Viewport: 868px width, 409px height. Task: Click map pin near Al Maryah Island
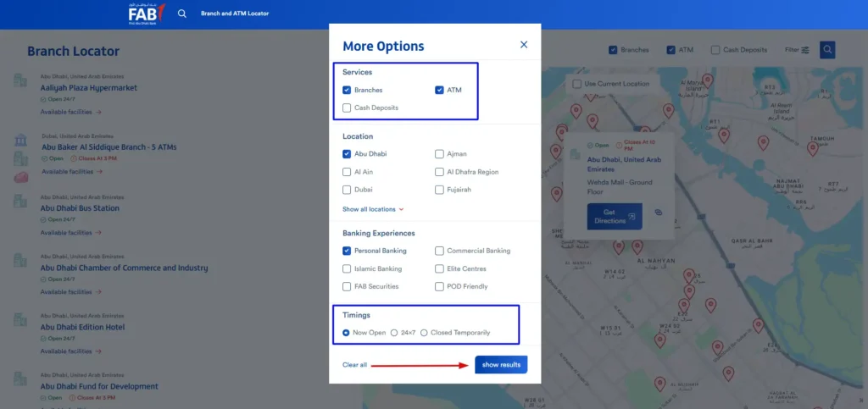tap(708, 80)
